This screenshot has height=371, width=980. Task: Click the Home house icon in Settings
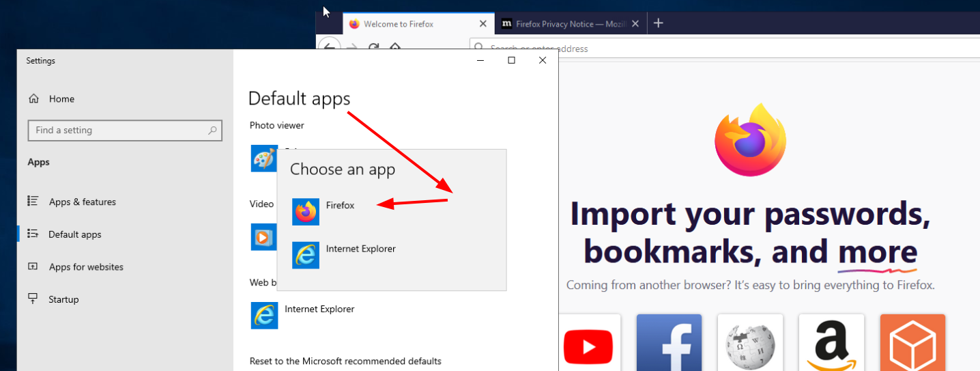pyautogui.click(x=33, y=99)
